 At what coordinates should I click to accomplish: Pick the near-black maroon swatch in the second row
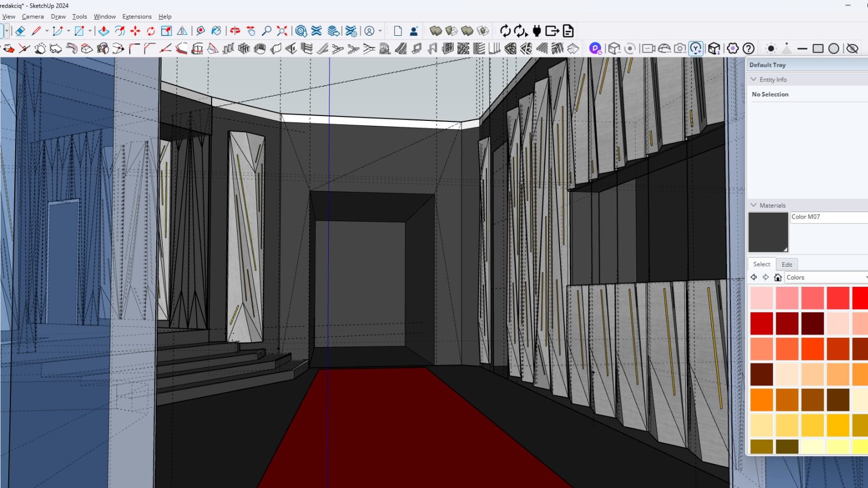tap(813, 324)
